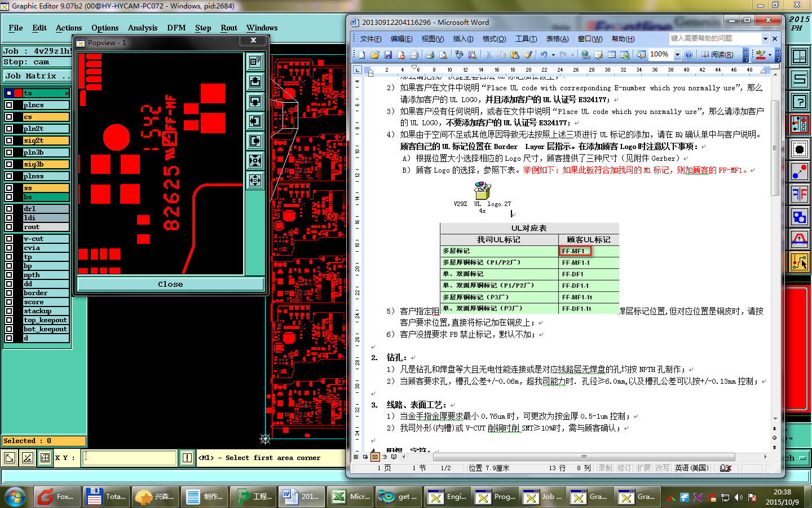The width and height of the screenshot is (812, 508).
Task: Click the Open folder icon in Word
Action: click(375, 55)
